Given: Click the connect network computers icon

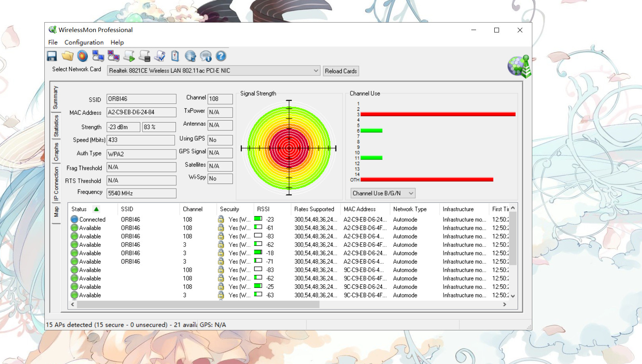Looking at the screenshot, I should click(x=98, y=56).
